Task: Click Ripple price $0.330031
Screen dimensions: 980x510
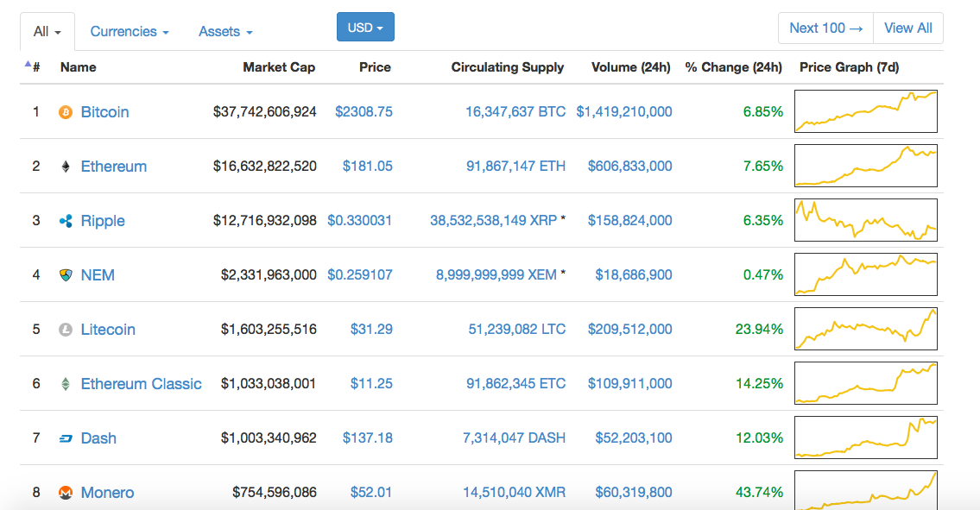Action: coord(360,221)
